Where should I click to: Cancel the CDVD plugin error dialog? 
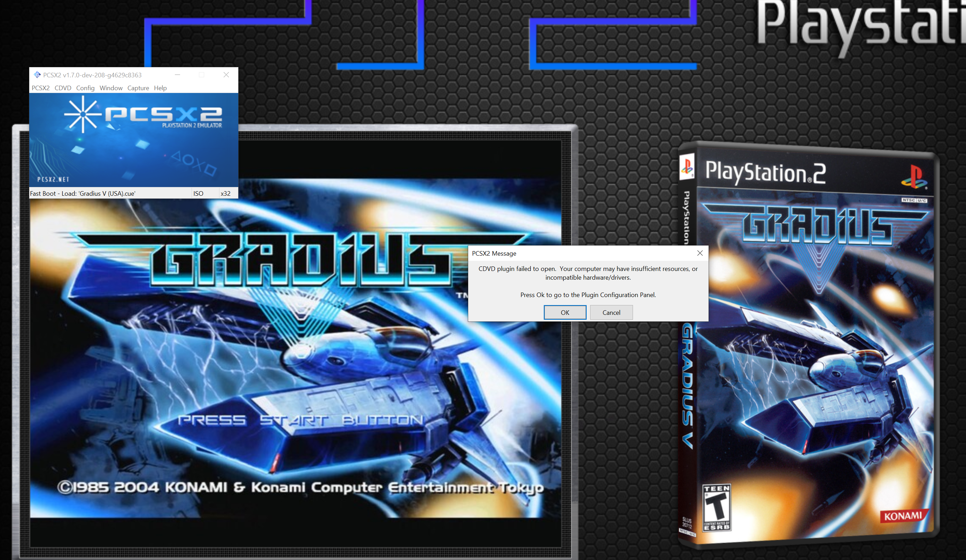click(611, 312)
